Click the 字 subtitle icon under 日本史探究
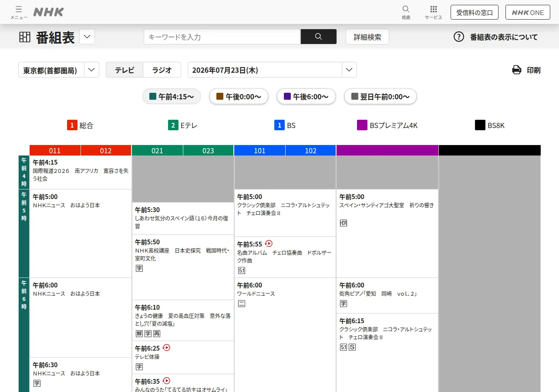The image size is (559, 392). tap(139, 268)
